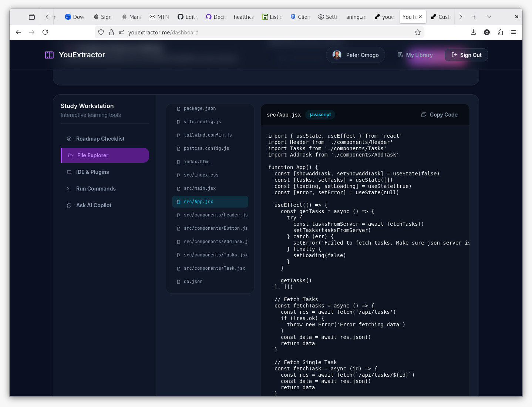Open package.json file

click(x=210, y=108)
